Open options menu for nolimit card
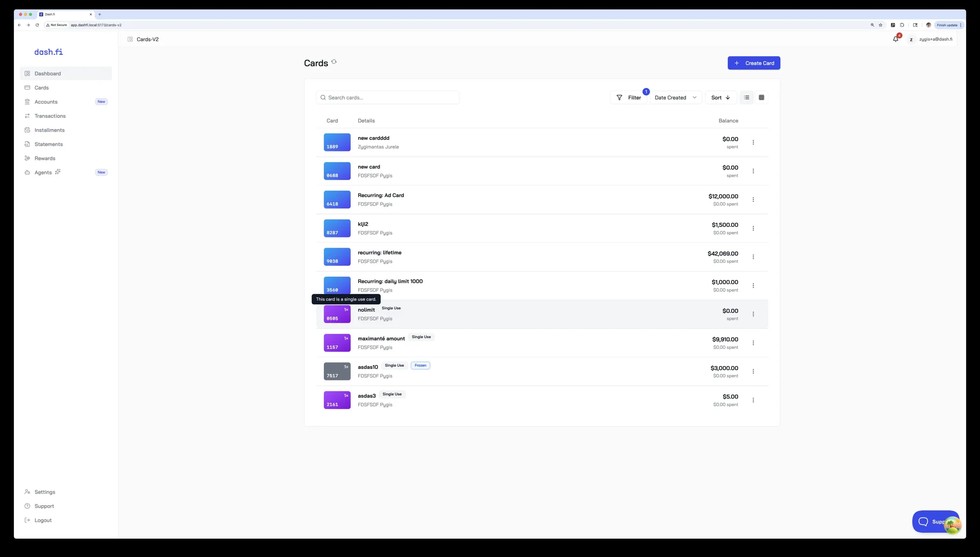Viewport: 980px width, 557px height. (x=753, y=314)
